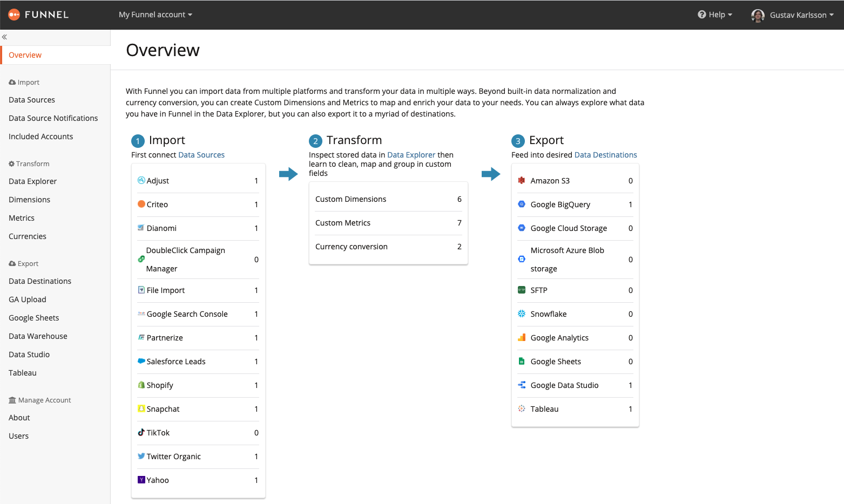Follow the Data Explorer link under Transform
Screen dimensions: 844x504
coord(411,155)
